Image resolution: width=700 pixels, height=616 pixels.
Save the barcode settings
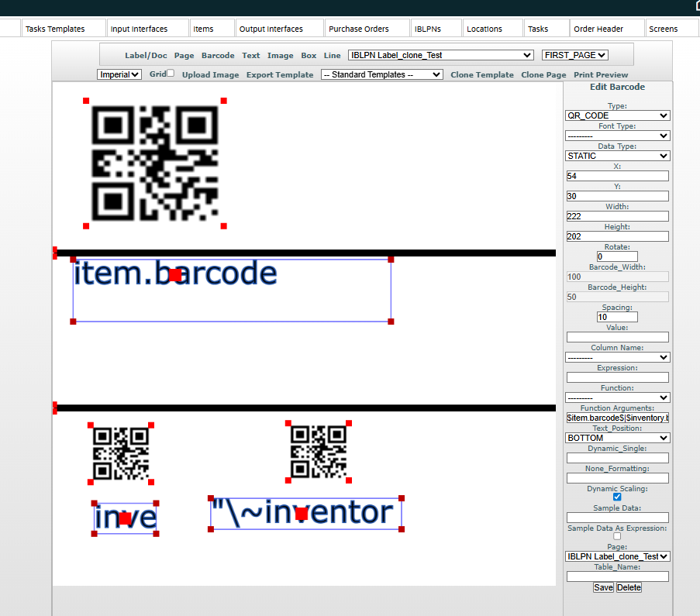coord(603,587)
